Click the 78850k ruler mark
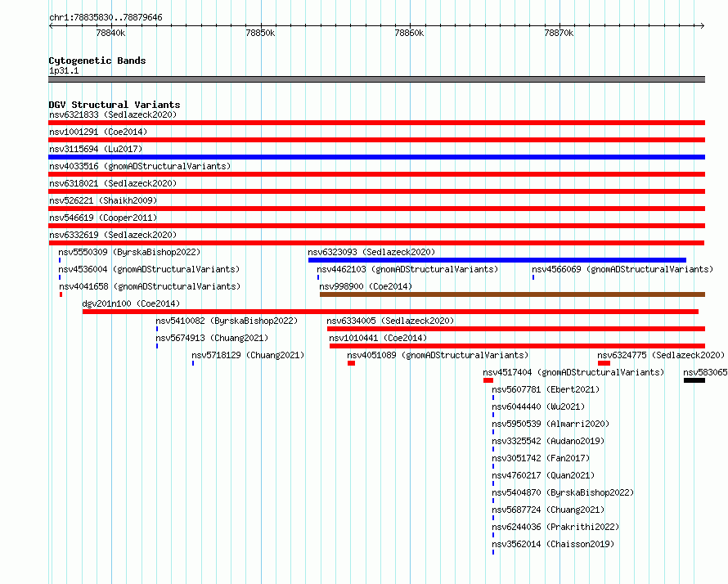Screen dimensions: 728x584 [260, 33]
